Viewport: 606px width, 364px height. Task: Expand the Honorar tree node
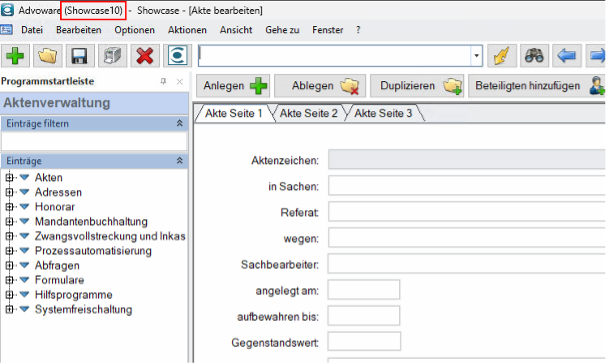[9, 207]
